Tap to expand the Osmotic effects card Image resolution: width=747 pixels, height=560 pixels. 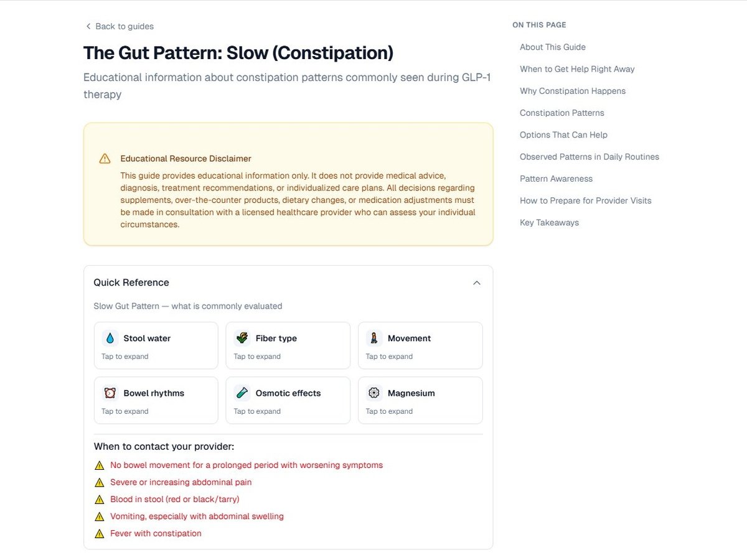click(x=288, y=400)
